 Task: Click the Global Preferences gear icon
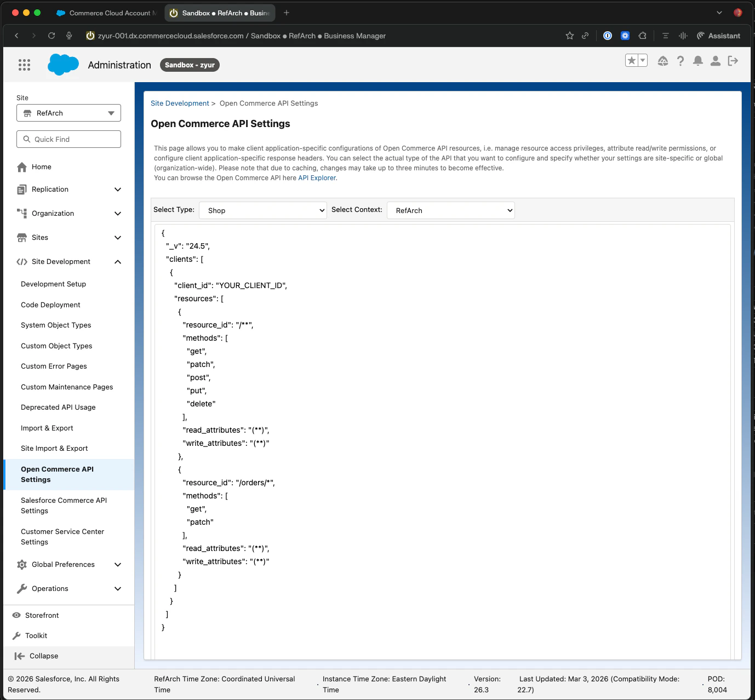(x=22, y=565)
